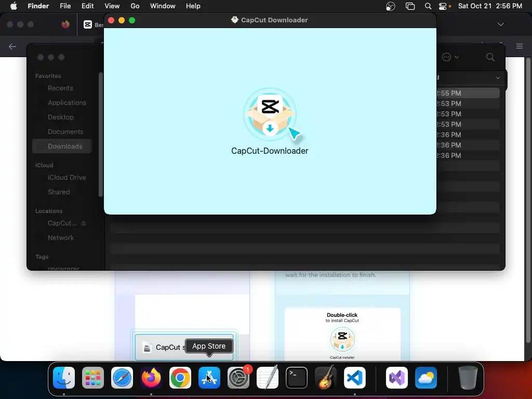Select Documents in the Finder sidebar

pos(65,132)
